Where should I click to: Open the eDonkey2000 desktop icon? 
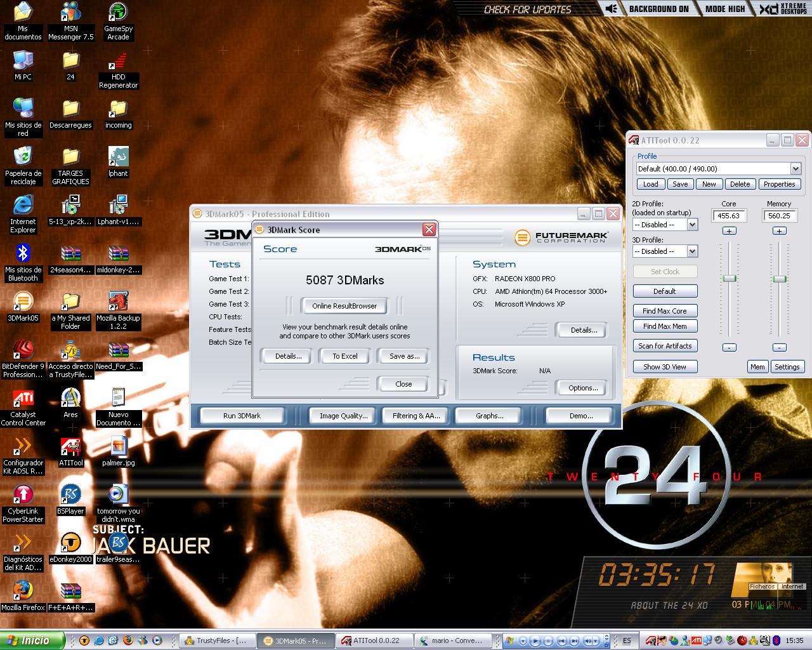point(70,544)
